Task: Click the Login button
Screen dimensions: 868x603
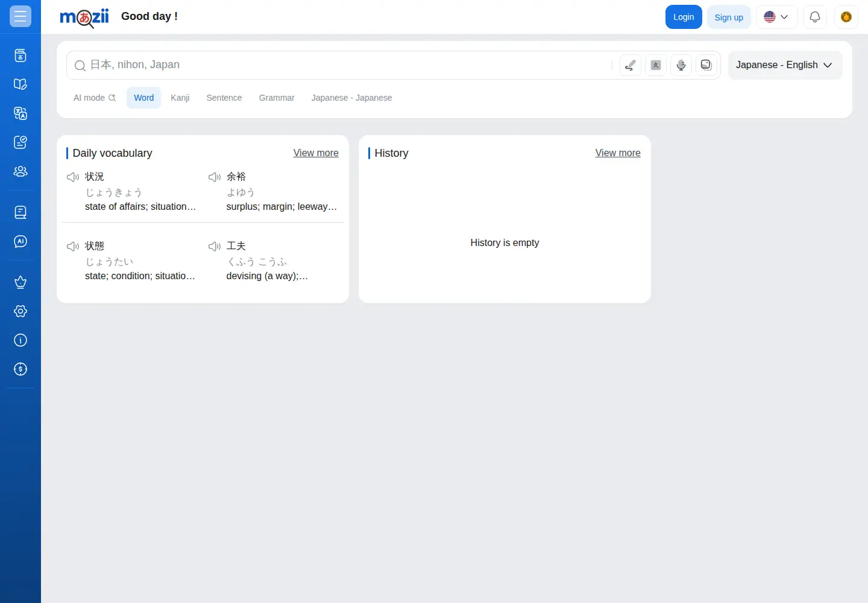Action: coord(684,17)
